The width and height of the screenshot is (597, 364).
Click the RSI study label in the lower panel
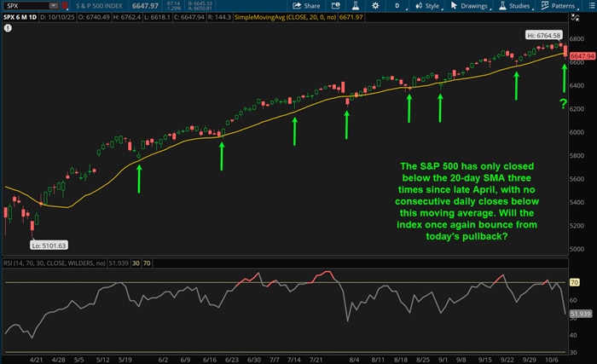pos(53,265)
